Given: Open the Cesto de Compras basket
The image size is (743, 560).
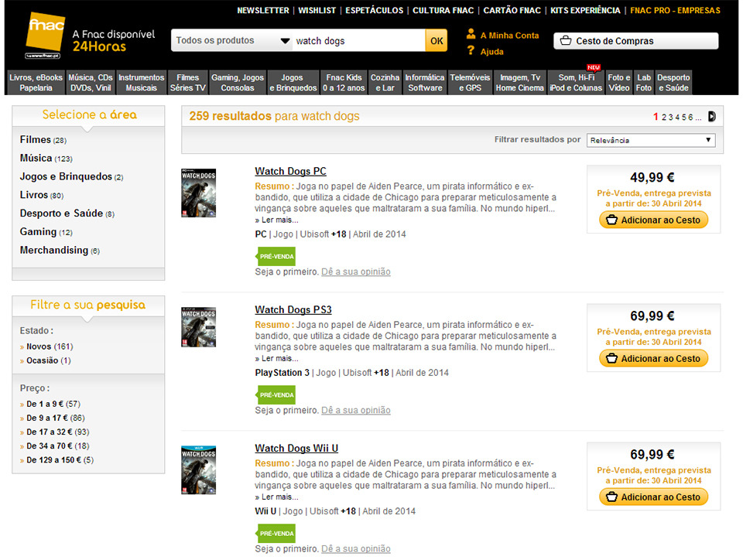Looking at the screenshot, I should click(635, 41).
